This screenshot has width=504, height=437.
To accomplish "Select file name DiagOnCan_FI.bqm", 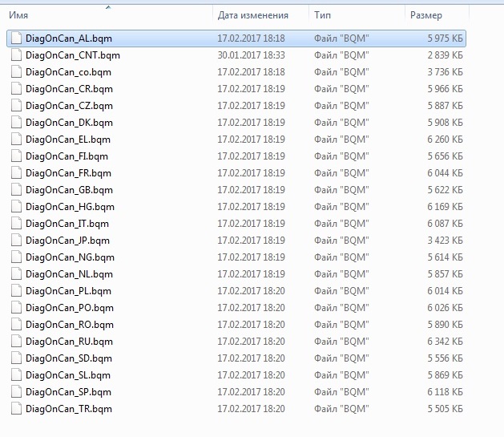I will (x=67, y=156).
